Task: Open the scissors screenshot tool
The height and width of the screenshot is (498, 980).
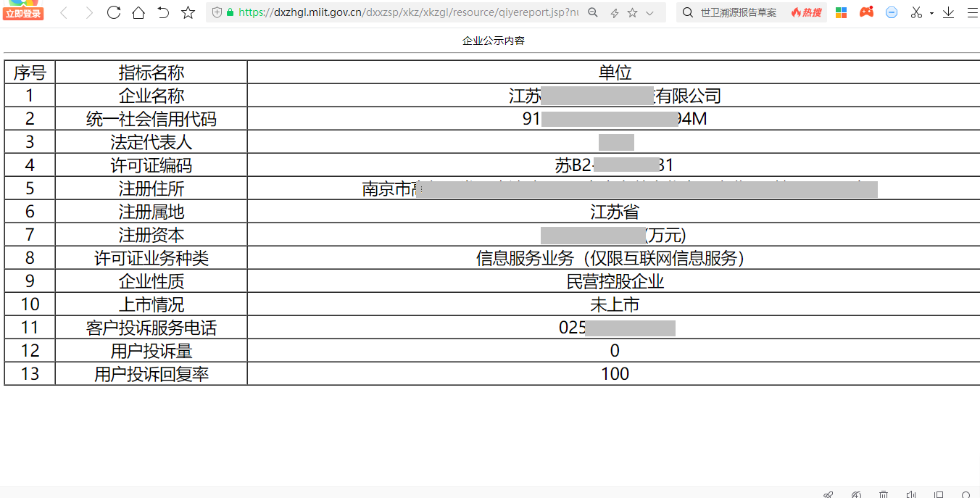Action: tap(916, 12)
